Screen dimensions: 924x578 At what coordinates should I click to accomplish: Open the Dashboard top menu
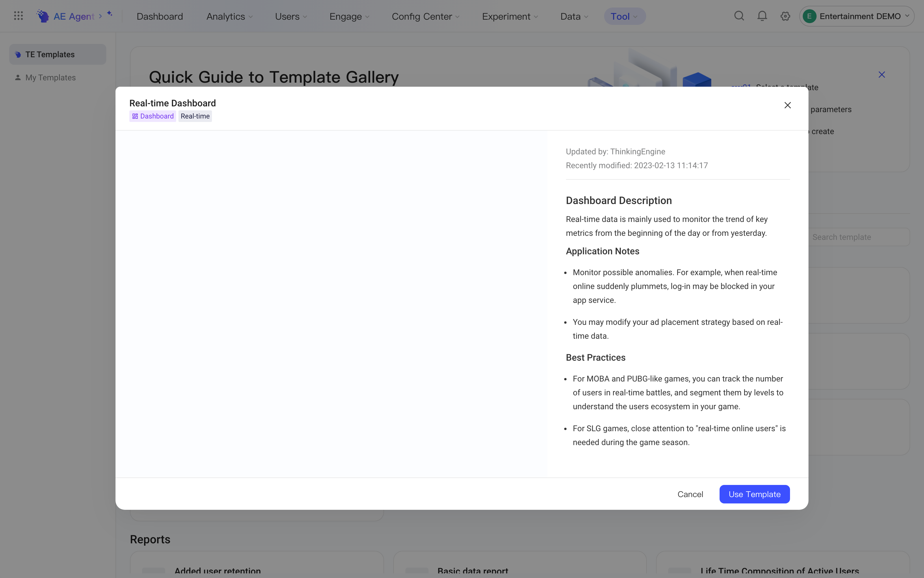tap(160, 16)
